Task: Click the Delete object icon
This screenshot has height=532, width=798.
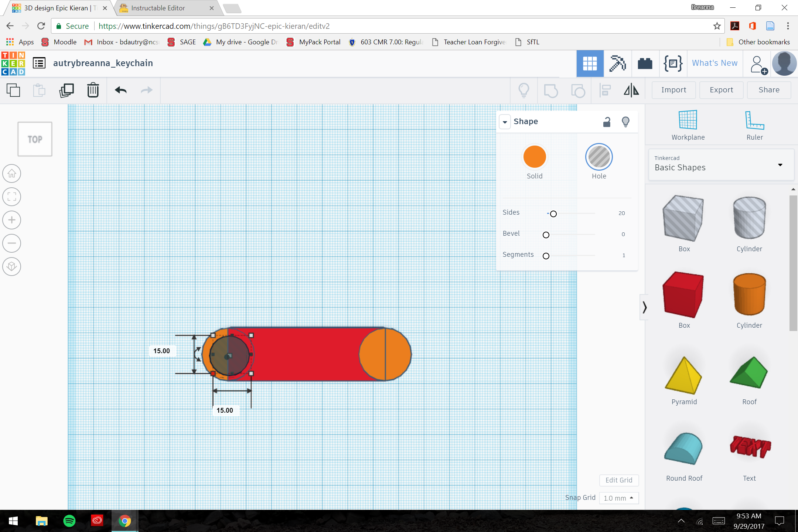Action: (x=93, y=90)
